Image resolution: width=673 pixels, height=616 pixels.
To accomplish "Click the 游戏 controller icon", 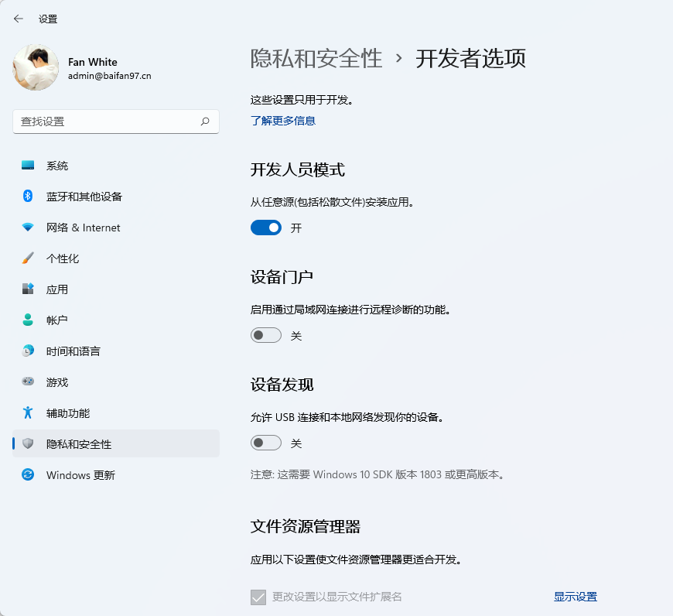I will point(28,382).
